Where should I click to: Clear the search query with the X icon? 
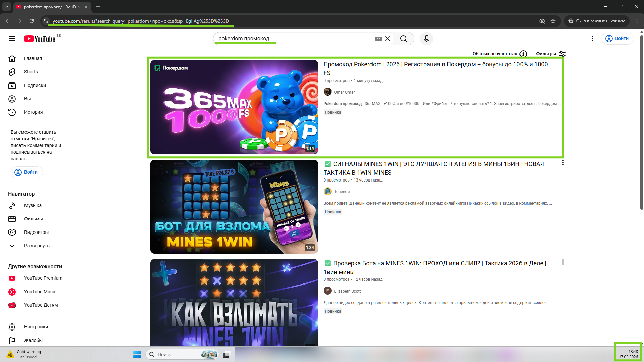388,39
